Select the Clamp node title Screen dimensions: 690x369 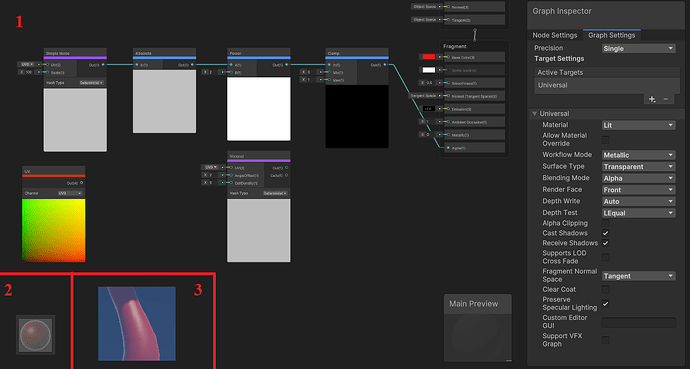point(334,53)
